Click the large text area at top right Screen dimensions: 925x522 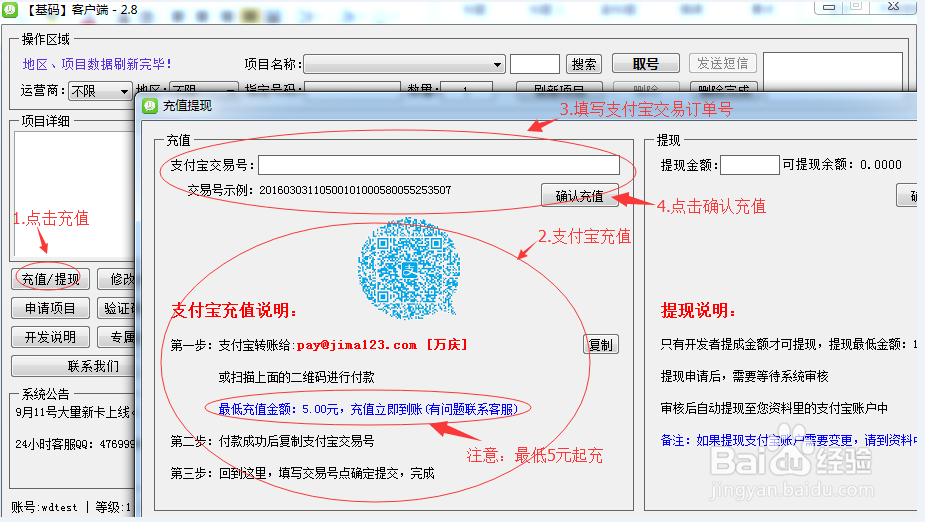832,71
